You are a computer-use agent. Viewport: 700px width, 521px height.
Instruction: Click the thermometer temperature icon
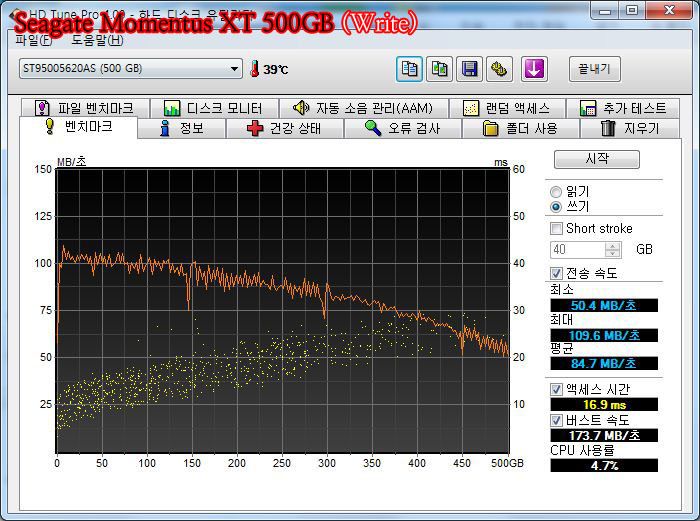pos(254,69)
